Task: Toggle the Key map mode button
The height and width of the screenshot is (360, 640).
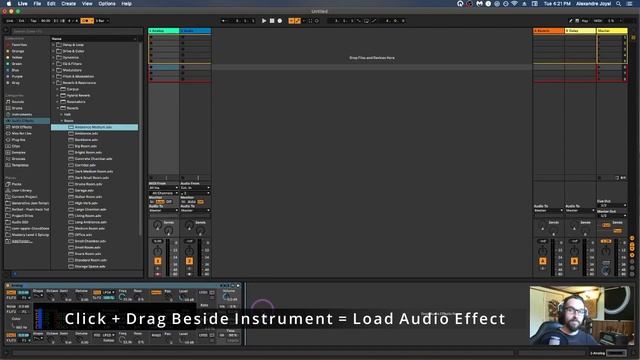Action: [x=585, y=21]
